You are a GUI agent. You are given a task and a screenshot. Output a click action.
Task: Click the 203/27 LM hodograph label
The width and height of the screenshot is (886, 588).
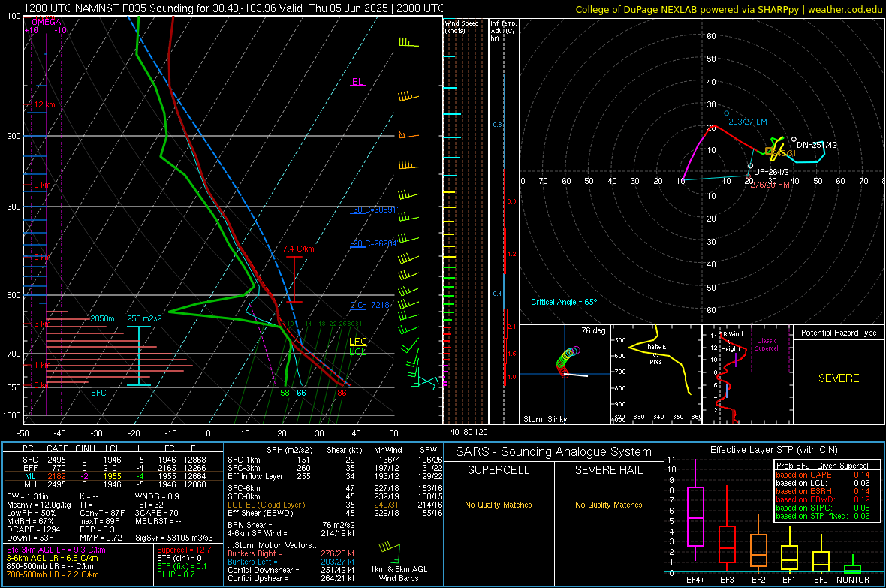[x=748, y=122]
